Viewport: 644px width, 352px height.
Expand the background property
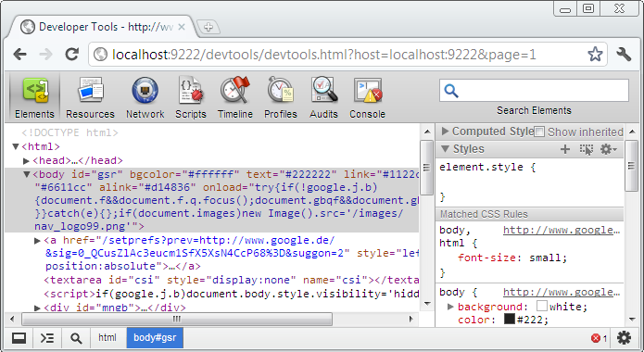coord(450,307)
